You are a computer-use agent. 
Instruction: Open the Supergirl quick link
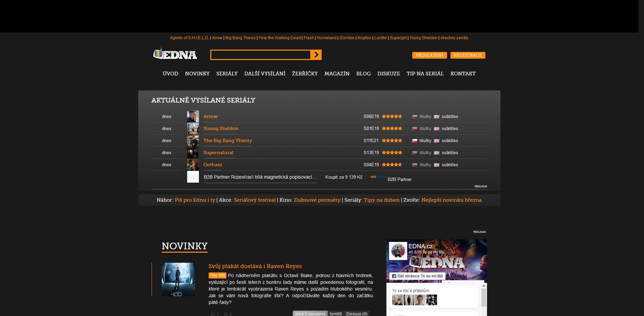[398, 38]
